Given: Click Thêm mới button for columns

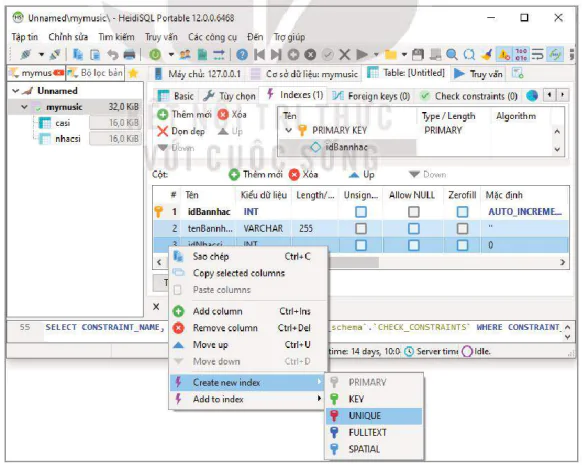Looking at the screenshot, I should tap(256, 174).
